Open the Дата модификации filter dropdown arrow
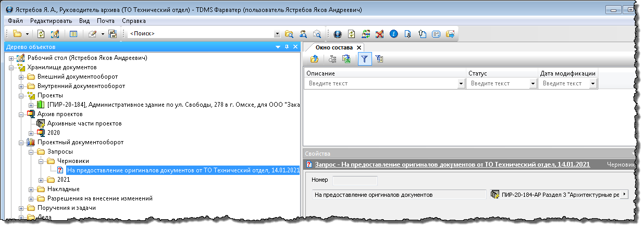Viewport: 644px width, 227px height. pos(593,83)
